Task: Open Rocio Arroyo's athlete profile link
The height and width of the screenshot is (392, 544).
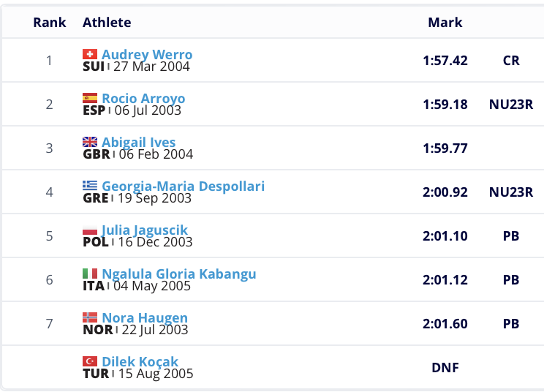Action: [143, 99]
